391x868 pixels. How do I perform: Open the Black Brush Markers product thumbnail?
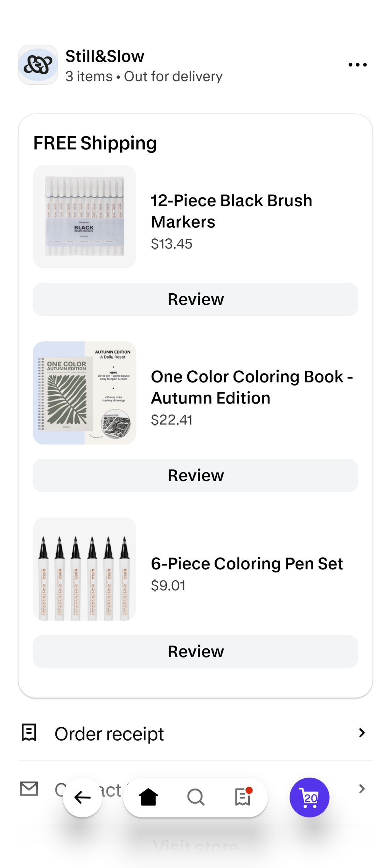click(84, 217)
